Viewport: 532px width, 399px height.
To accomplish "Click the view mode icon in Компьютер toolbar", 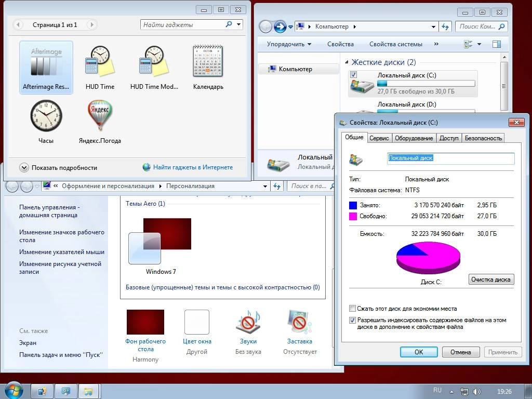I will coord(468,44).
